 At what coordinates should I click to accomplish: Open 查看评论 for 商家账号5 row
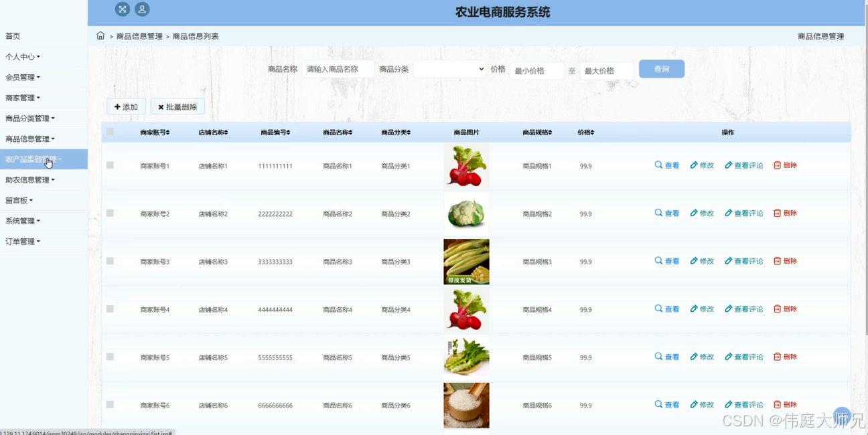pyautogui.click(x=744, y=357)
